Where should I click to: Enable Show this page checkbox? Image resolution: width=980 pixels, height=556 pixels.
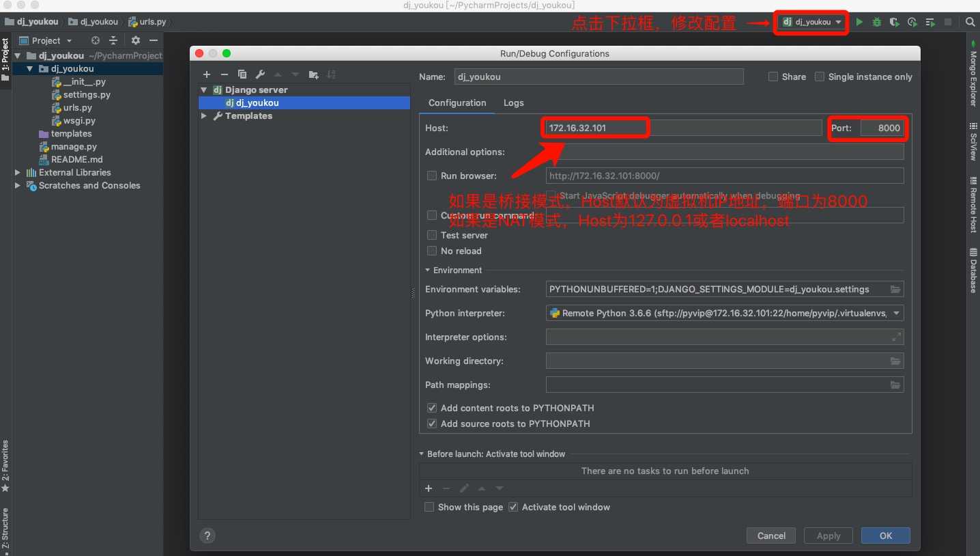[429, 507]
